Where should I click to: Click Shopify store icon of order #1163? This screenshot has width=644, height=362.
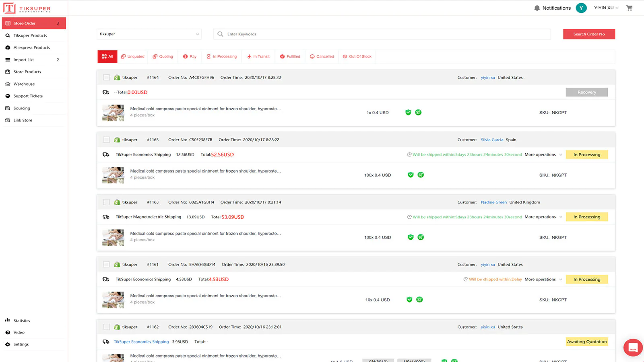117,202
